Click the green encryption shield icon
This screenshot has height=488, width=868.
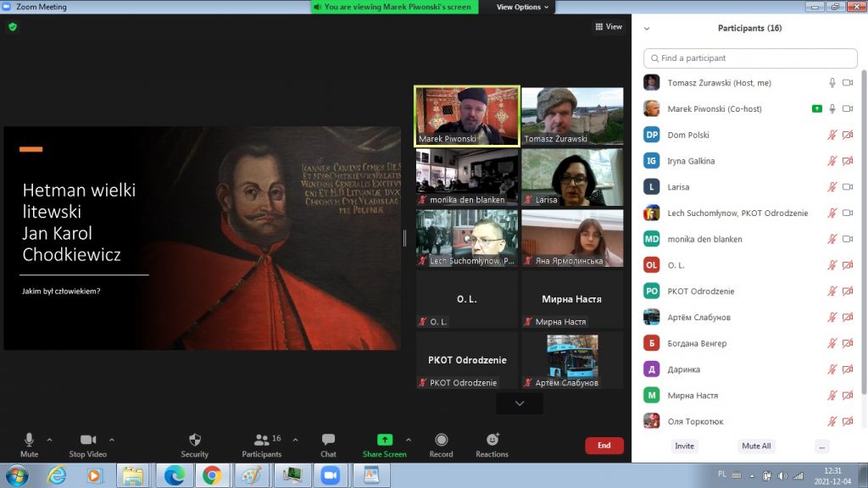coord(13,27)
